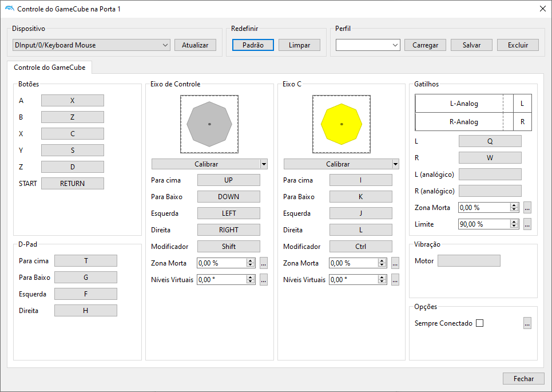Remap button X currently set to C
Viewport: 552px width, 392px height.
[x=73, y=133]
